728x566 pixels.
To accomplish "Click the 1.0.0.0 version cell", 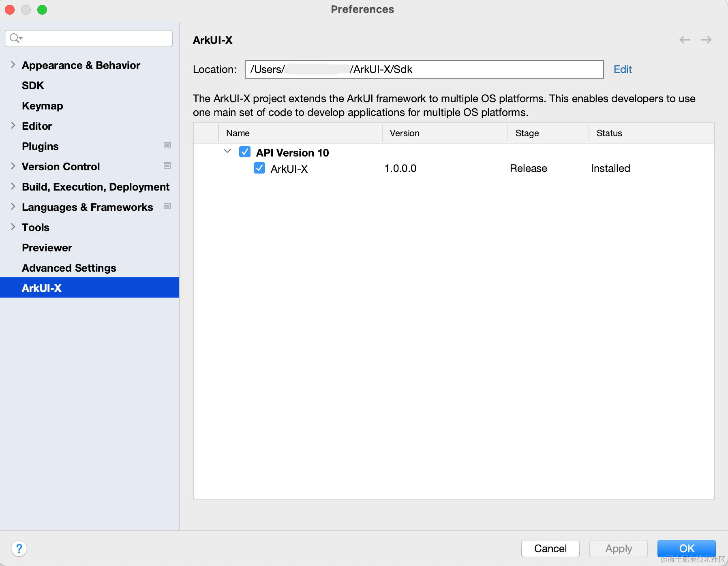I will (x=400, y=168).
